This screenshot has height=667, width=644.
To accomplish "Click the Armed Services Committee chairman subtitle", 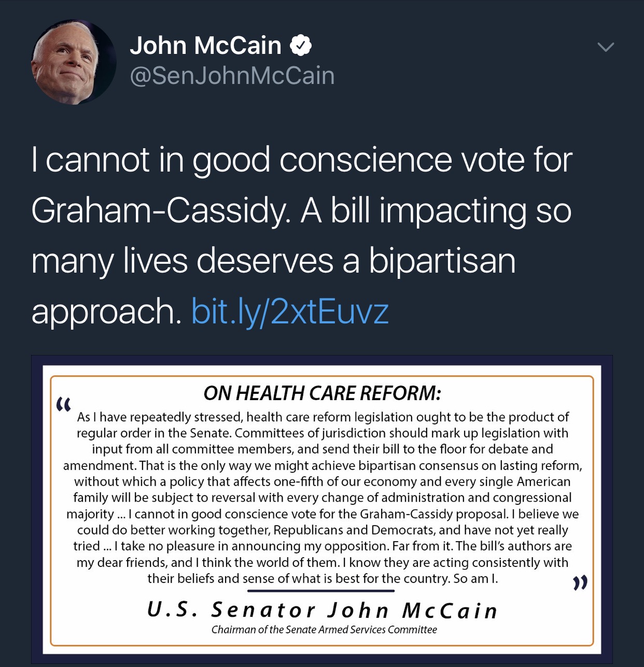I will point(324,631).
